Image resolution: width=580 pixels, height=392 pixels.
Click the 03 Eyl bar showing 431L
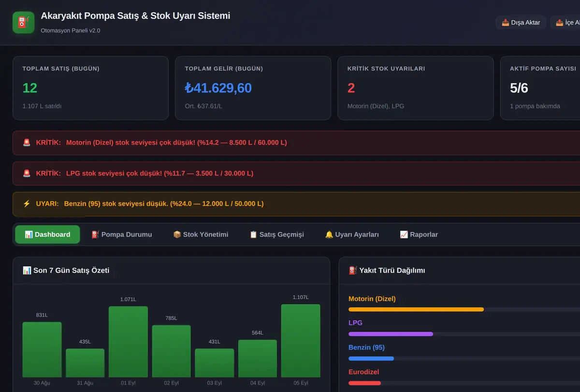[214, 363]
